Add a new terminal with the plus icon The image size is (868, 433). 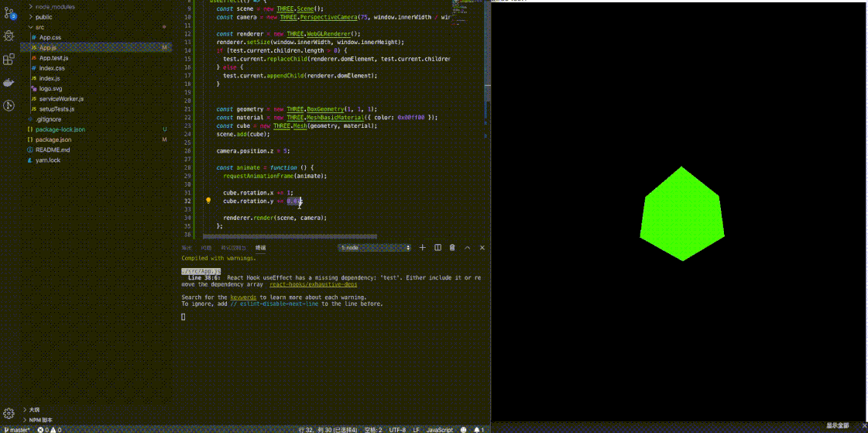(422, 248)
